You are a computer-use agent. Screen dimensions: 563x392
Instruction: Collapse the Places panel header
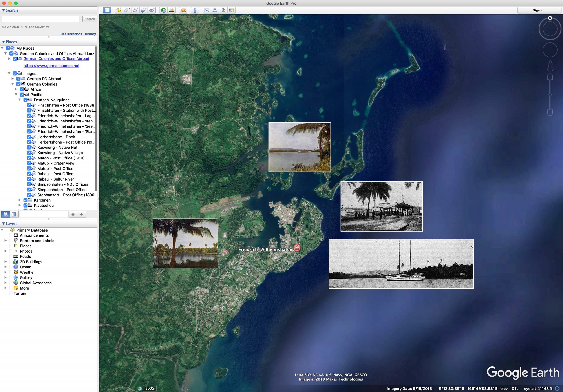point(4,42)
